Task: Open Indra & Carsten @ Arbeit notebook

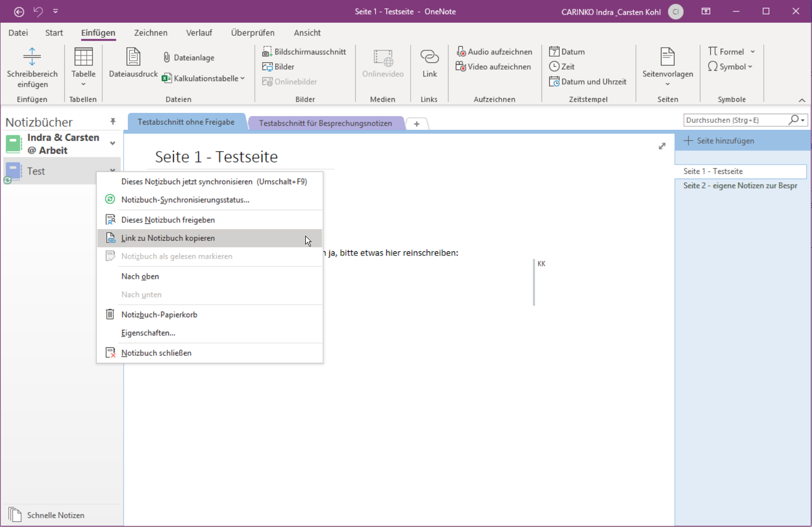Action: coord(63,144)
